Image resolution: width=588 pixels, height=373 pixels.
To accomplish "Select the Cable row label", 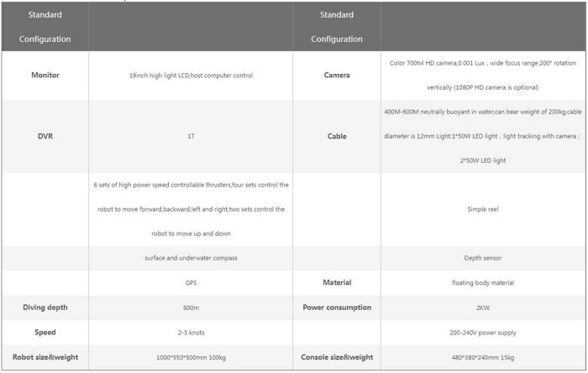I will pyautogui.click(x=337, y=136).
